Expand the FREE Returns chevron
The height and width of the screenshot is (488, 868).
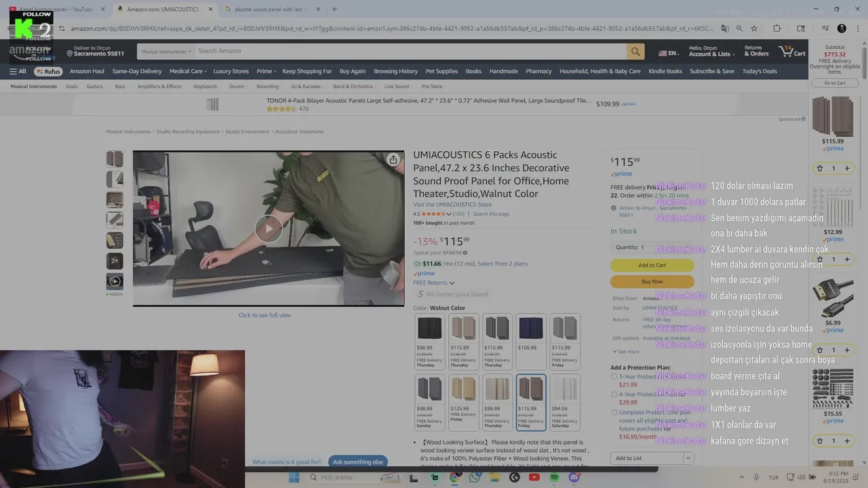452,283
